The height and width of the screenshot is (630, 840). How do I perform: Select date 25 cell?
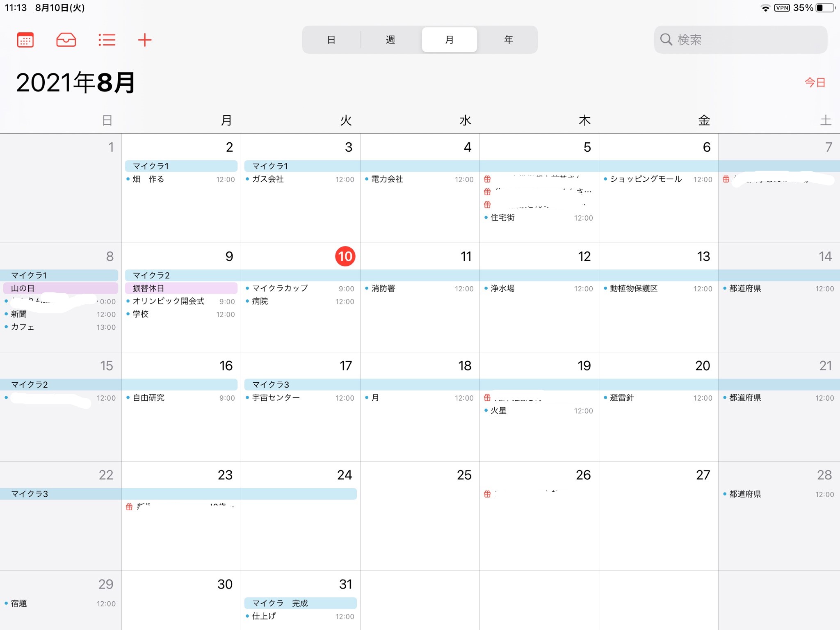420,516
